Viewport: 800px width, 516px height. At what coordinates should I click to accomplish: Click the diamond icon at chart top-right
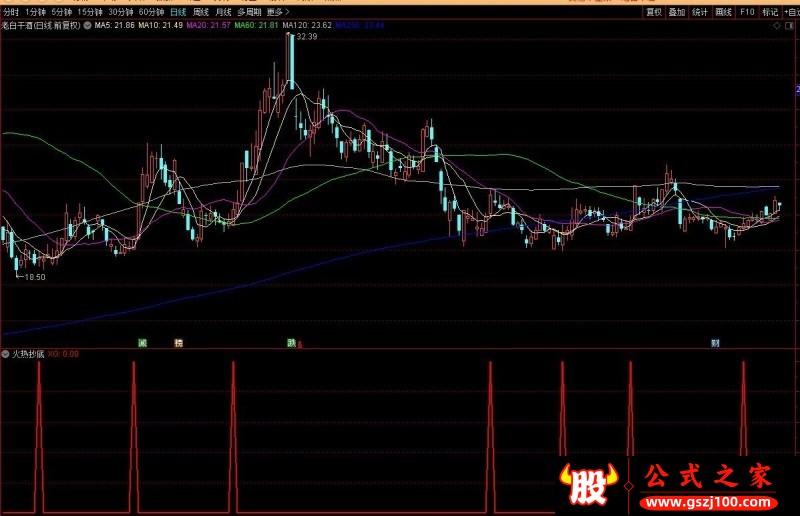[777, 26]
